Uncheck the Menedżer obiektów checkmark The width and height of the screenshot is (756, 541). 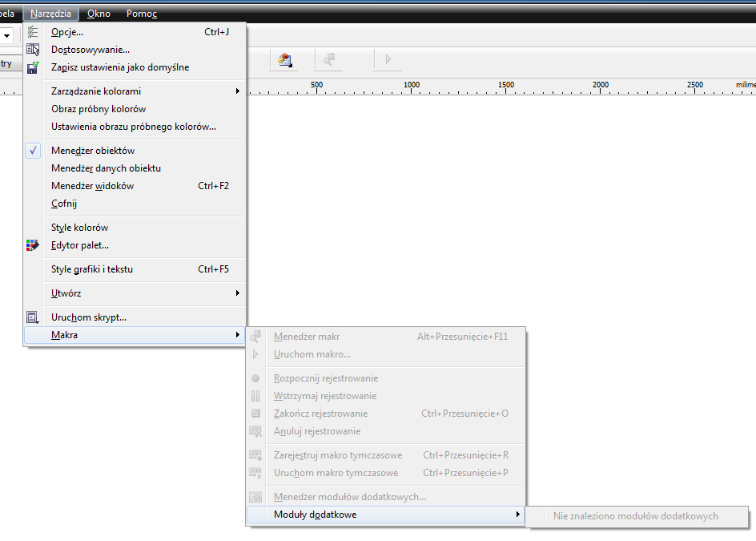click(33, 151)
